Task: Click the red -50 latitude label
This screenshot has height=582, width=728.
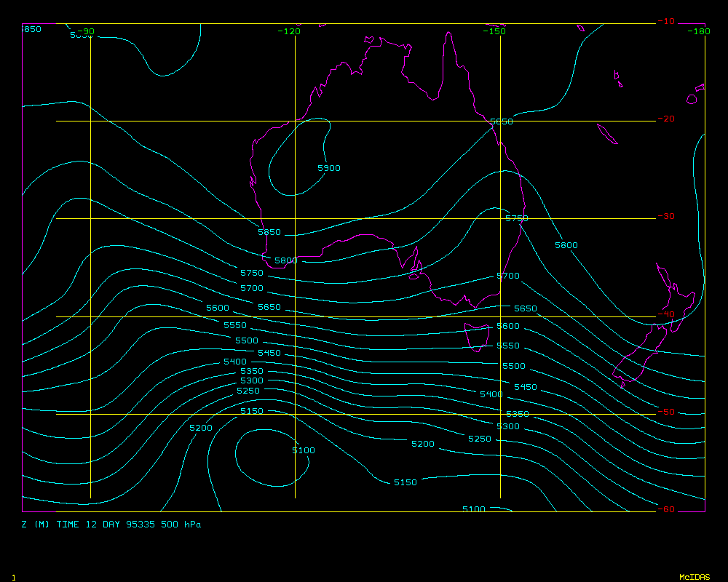Action: click(x=665, y=412)
